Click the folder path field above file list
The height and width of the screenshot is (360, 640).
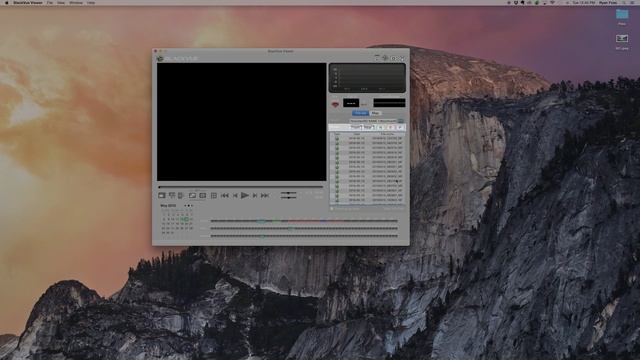(373, 121)
